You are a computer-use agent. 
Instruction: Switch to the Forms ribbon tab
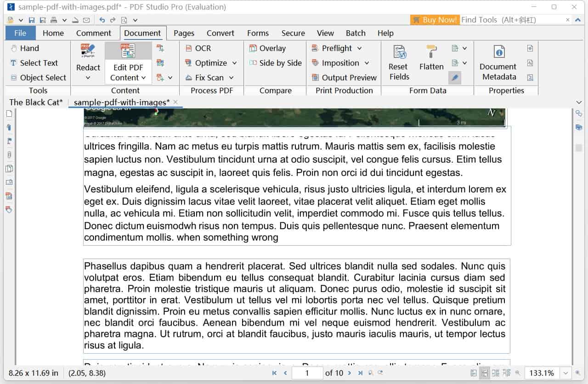258,33
